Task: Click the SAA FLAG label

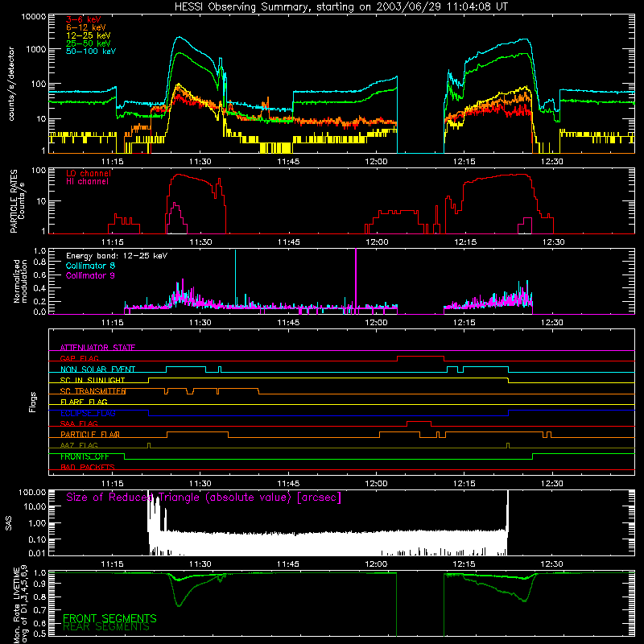Action: 79,423
